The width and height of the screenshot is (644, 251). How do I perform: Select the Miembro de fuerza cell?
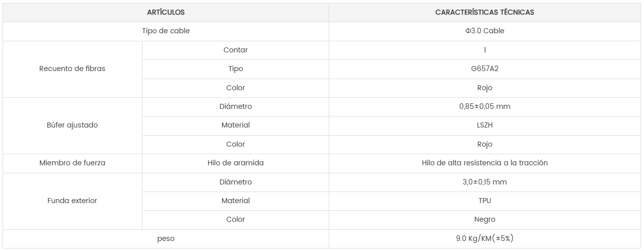pos(73,163)
